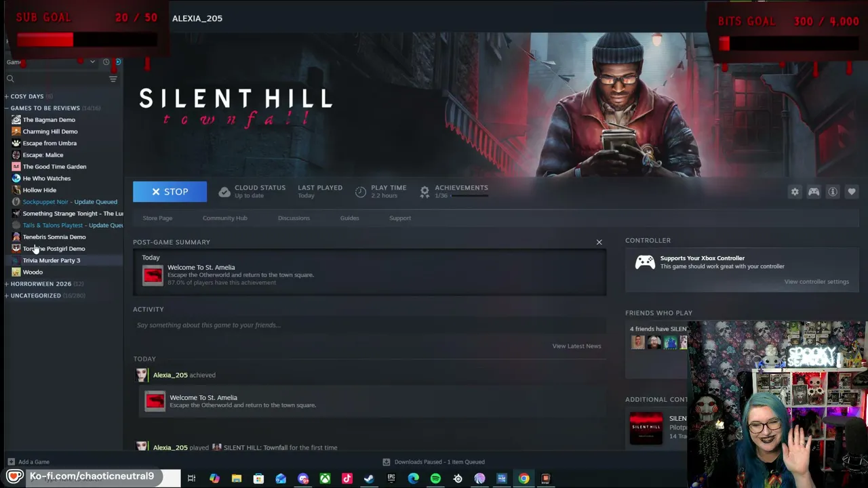Open the Store Page tab
This screenshot has height=488, width=868.
click(x=157, y=218)
